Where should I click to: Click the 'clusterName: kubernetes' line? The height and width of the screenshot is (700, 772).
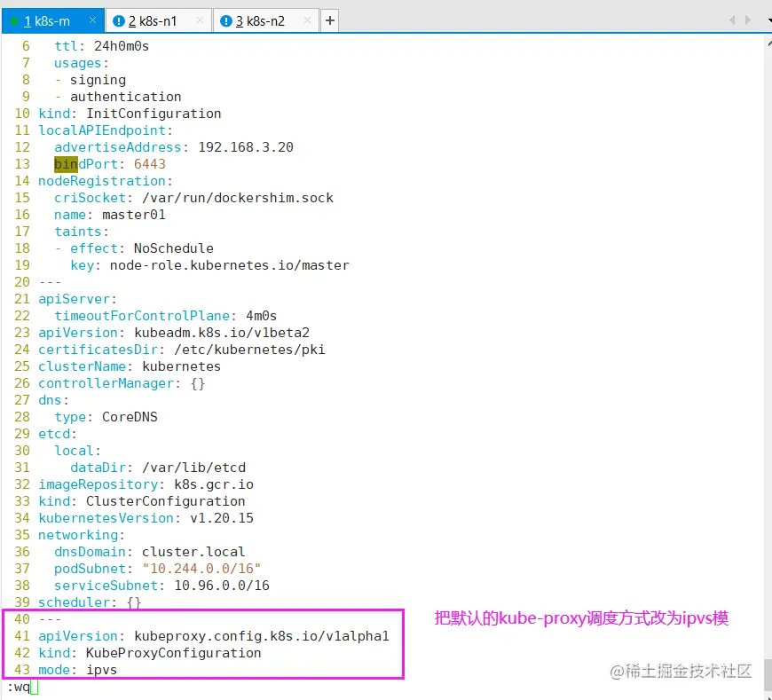point(130,366)
